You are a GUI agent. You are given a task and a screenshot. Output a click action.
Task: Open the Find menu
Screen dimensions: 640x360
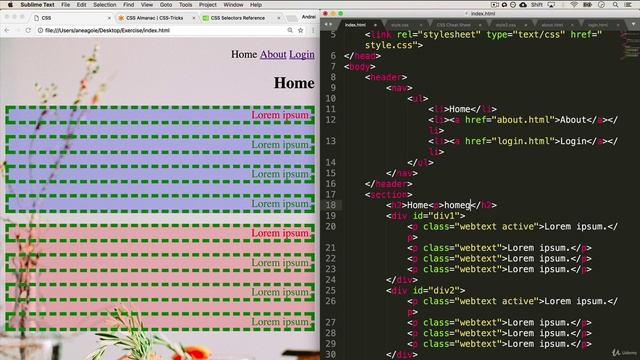[x=129, y=5]
